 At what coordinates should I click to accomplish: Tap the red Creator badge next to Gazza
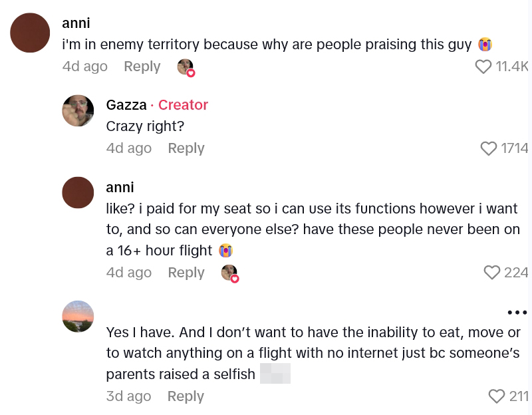(183, 105)
